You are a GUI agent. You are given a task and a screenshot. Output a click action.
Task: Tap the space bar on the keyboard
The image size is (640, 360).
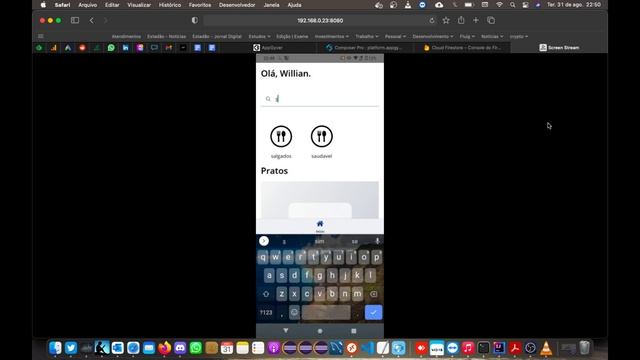click(326, 313)
